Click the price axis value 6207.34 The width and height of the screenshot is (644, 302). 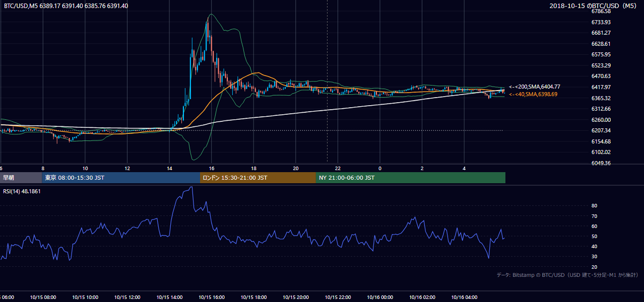[601, 130]
